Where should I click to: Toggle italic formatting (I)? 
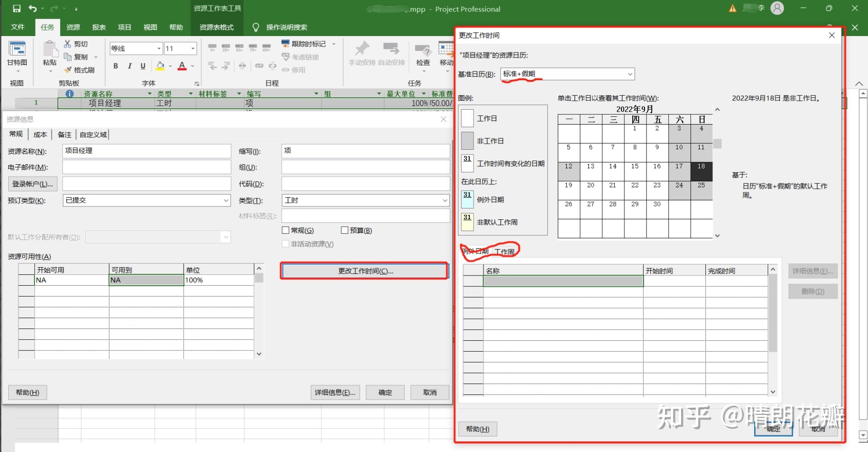[129, 66]
